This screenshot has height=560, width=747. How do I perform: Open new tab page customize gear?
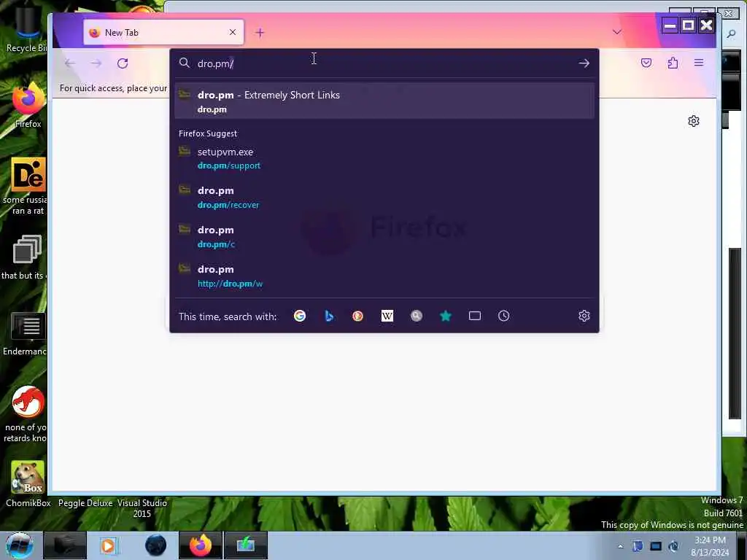click(x=694, y=121)
